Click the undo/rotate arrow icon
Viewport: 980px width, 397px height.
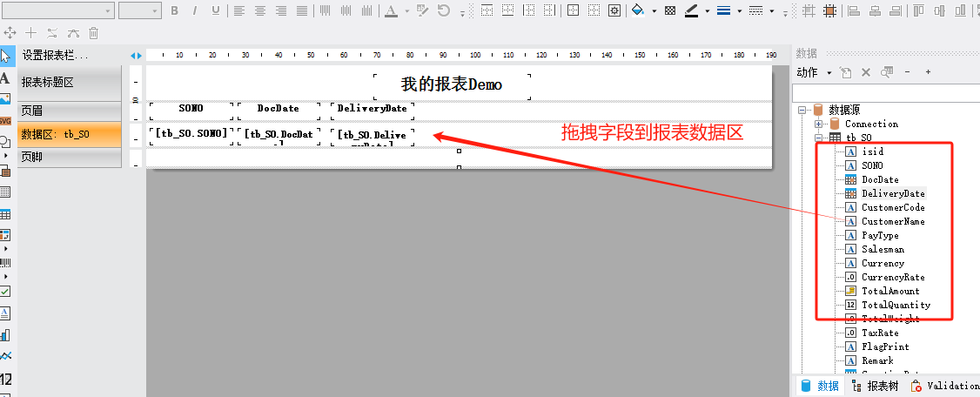point(444,10)
